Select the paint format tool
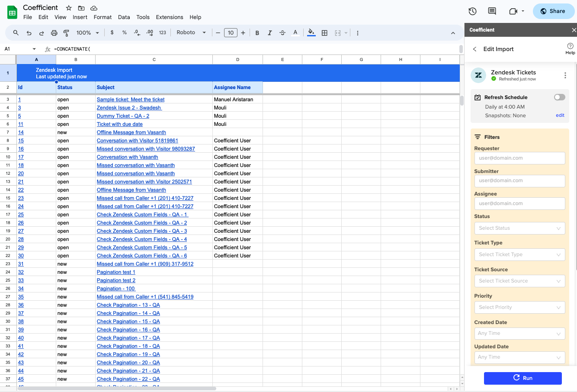The width and height of the screenshot is (577, 392). [66, 33]
